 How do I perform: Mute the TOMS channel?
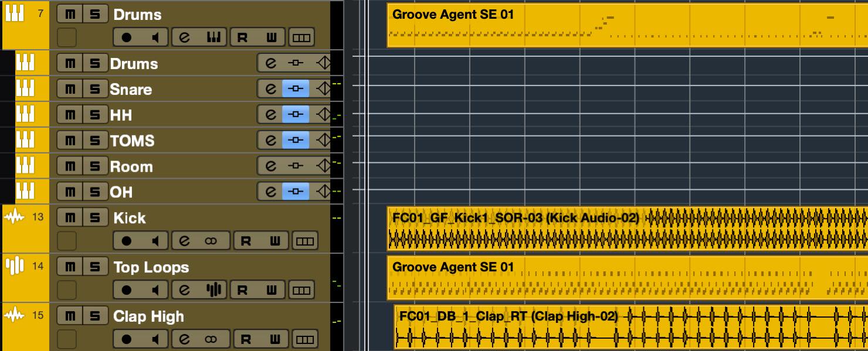(70, 141)
